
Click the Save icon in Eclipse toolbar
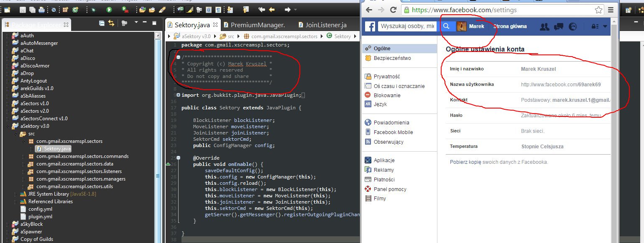click(x=23, y=10)
